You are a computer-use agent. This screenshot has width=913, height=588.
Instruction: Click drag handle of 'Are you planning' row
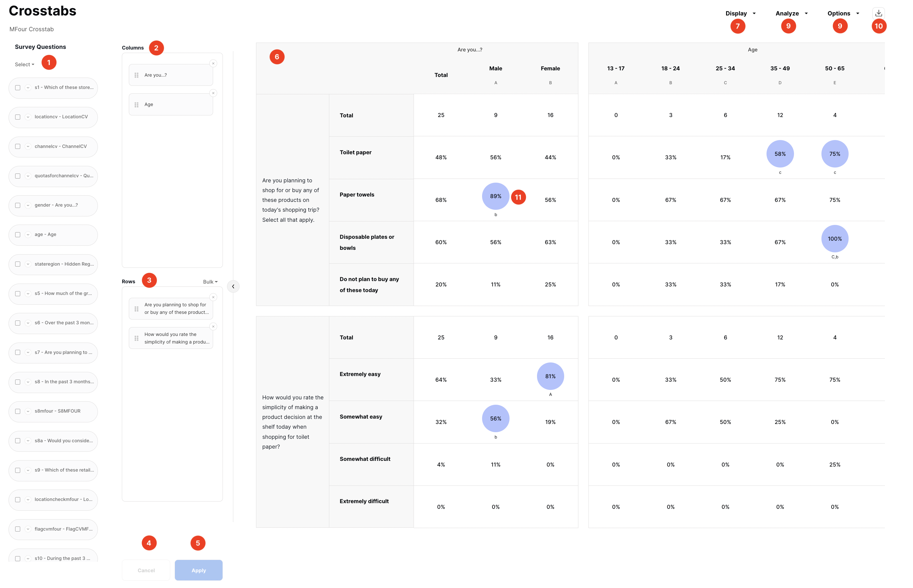coord(136,309)
